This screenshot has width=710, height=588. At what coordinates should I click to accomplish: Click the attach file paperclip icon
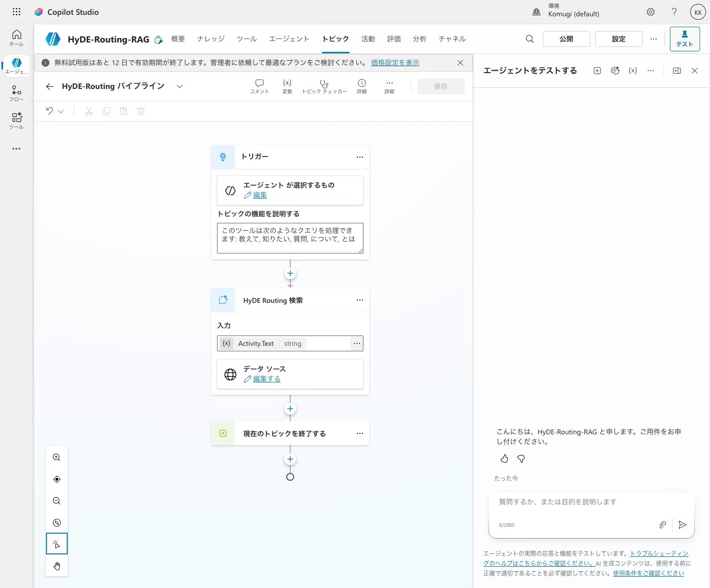(x=663, y=525)
